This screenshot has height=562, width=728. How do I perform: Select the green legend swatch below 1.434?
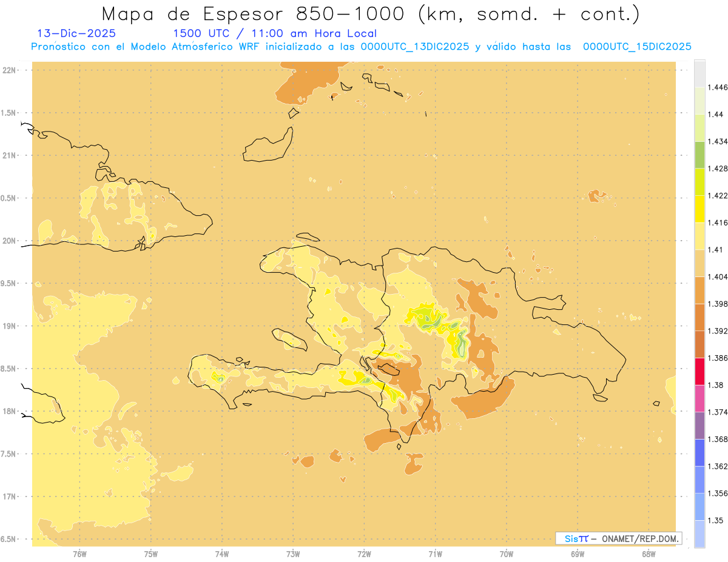tap(699, 155)
